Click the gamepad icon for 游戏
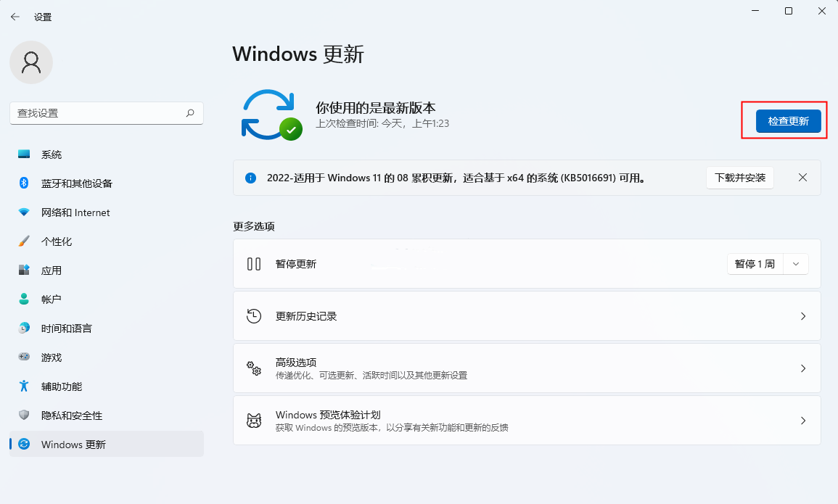The width and height of the screenshot is (838, 504). click(x=24, y=358)
